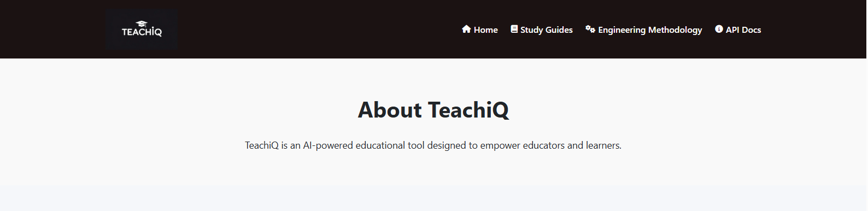Click the word "Guides" in the navbar

pos(559,30)
